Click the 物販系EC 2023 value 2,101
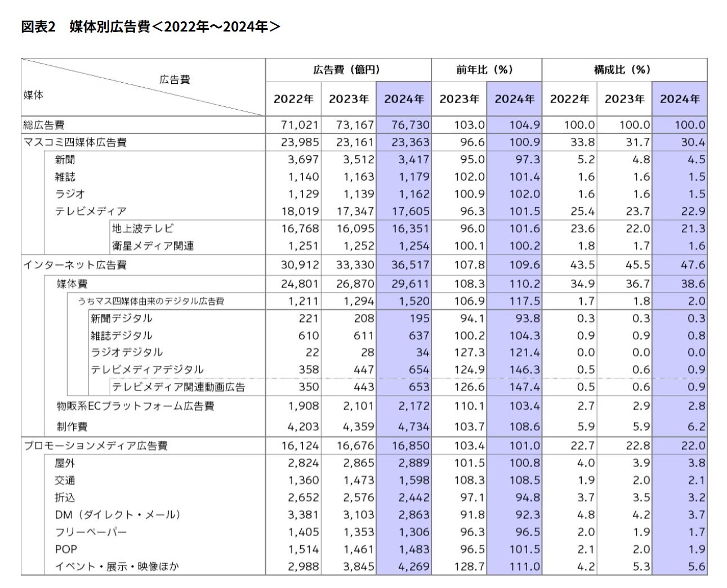Screen dimensions: 727x588 click(x=359, y=406)
